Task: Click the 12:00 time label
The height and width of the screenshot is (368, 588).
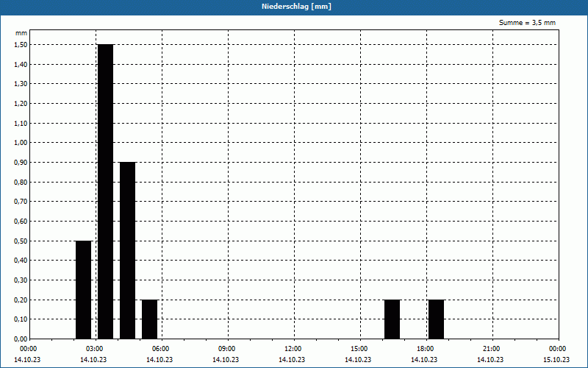Action: 293,349
